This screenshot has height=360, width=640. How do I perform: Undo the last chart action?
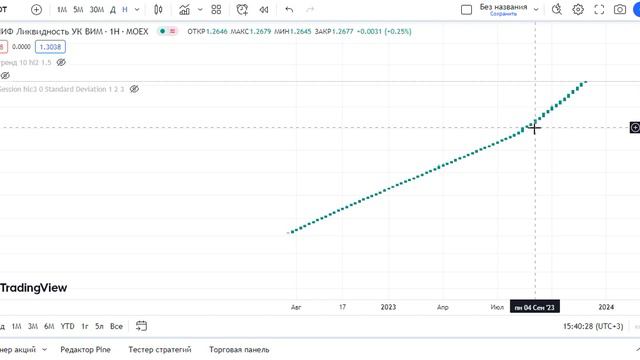(289, 9)
